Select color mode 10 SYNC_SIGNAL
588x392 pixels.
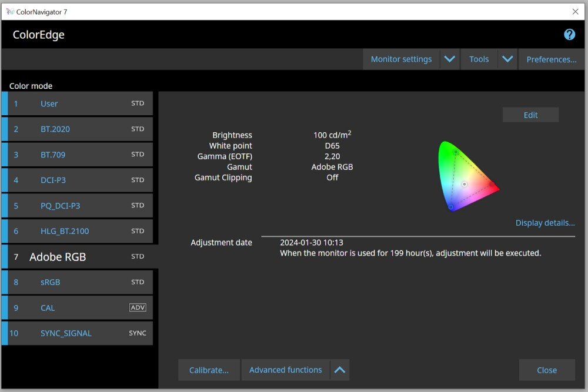click(x=77, y=333)
